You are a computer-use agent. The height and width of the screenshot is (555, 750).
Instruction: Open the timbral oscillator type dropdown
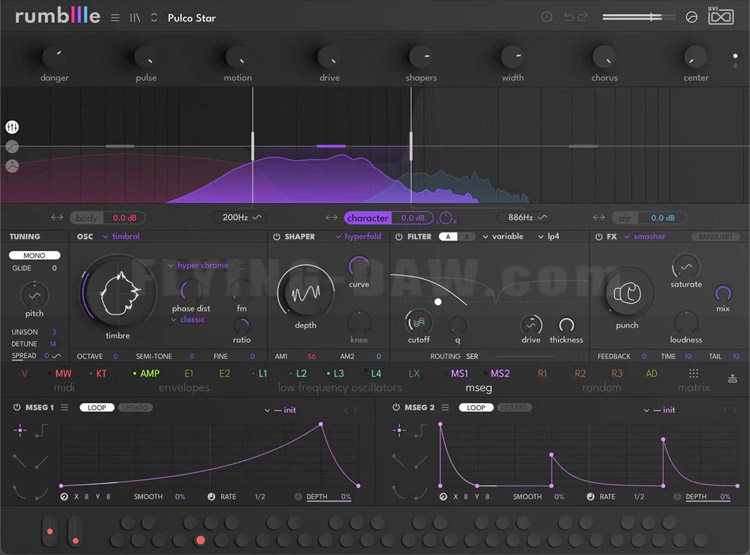121,236
